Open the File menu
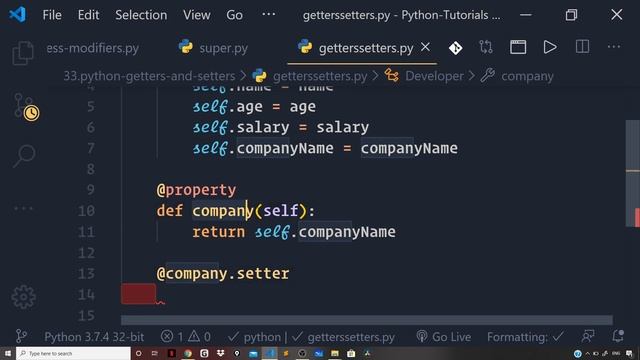 pyautogui.click(x=52, y=15)
